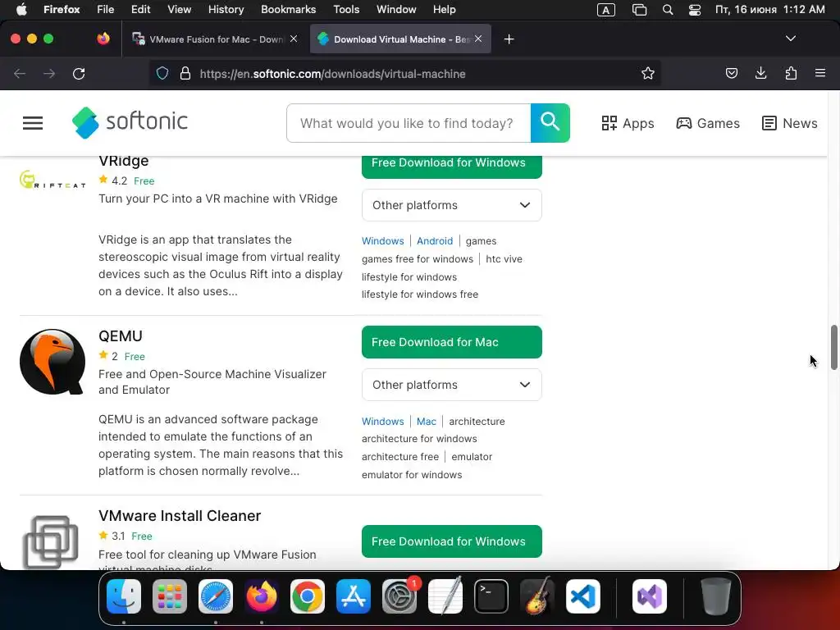Image resolution: width=840 pixels, height=630 pixels.
Task: Open the Firefox downloads panel
Action: (x=760, y=73)
